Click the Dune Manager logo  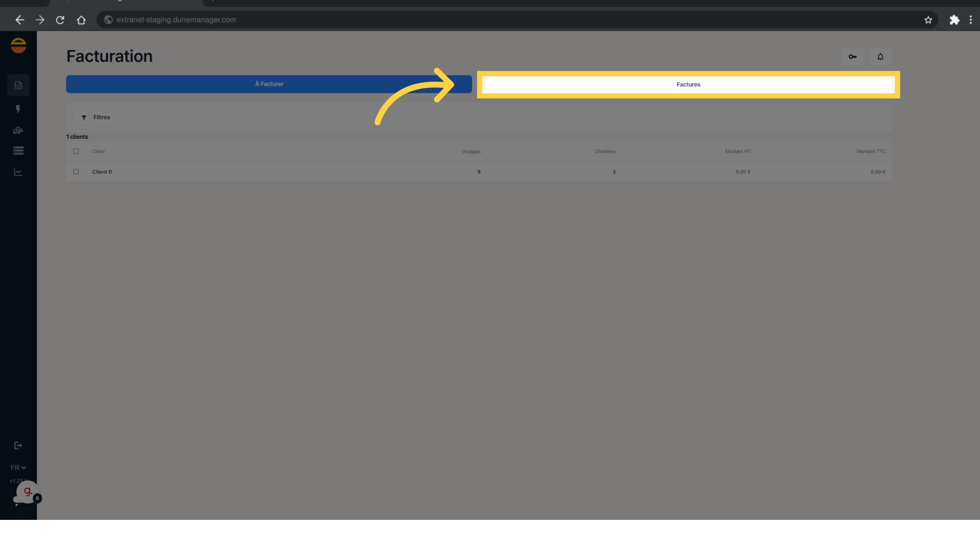[x=18, y=45]
